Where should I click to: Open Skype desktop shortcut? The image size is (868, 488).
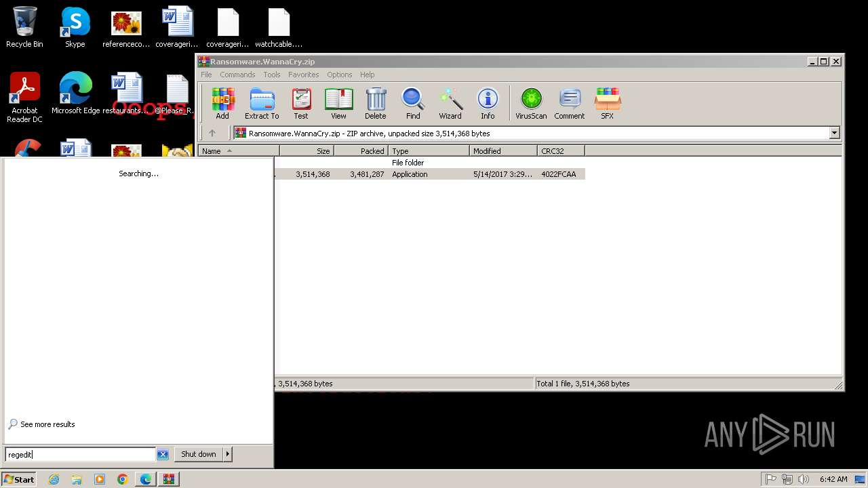tap(75, 28)
